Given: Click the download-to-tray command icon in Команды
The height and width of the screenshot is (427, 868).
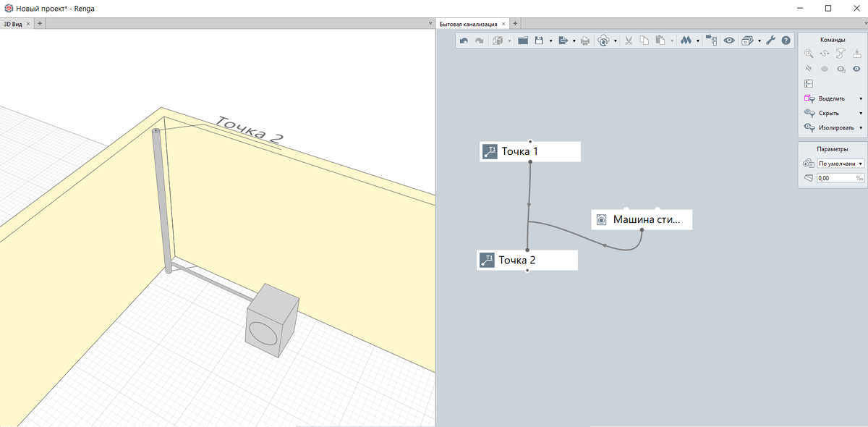Looking at the screenshot, I should [856, 54].
